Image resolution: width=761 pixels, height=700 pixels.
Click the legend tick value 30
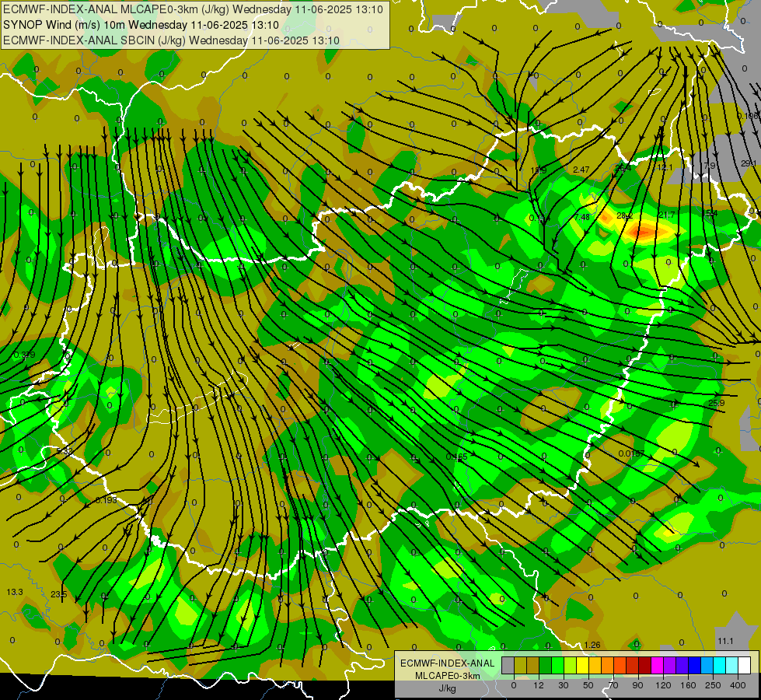tap(564, 686)
